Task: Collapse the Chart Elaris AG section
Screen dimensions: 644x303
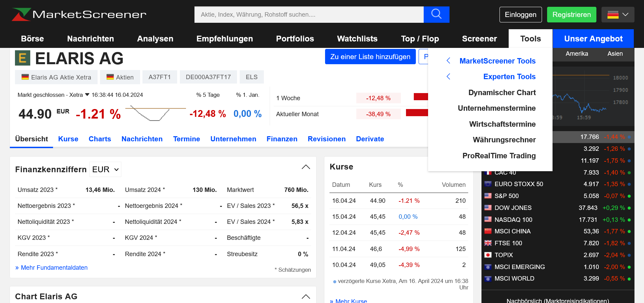Action: 306,297
